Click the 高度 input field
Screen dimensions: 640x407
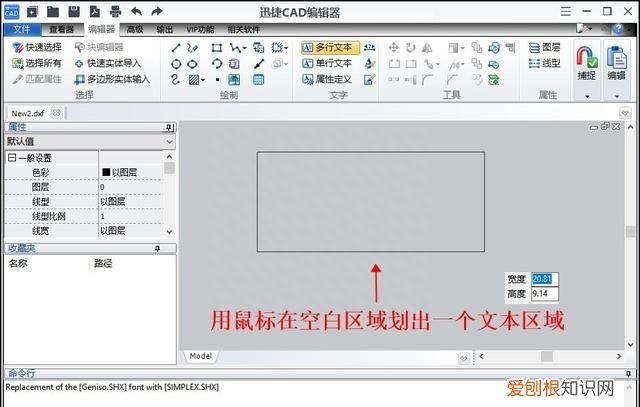[x=544, y=294]
